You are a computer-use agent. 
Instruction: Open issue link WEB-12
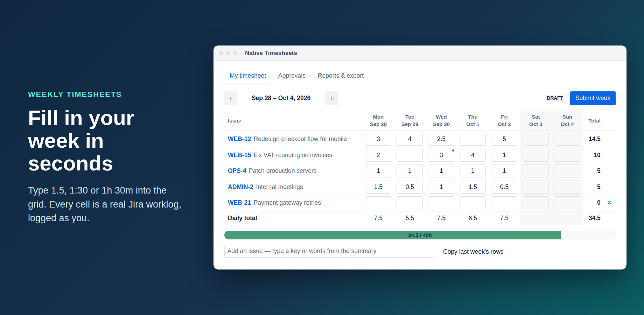point(239,139)
